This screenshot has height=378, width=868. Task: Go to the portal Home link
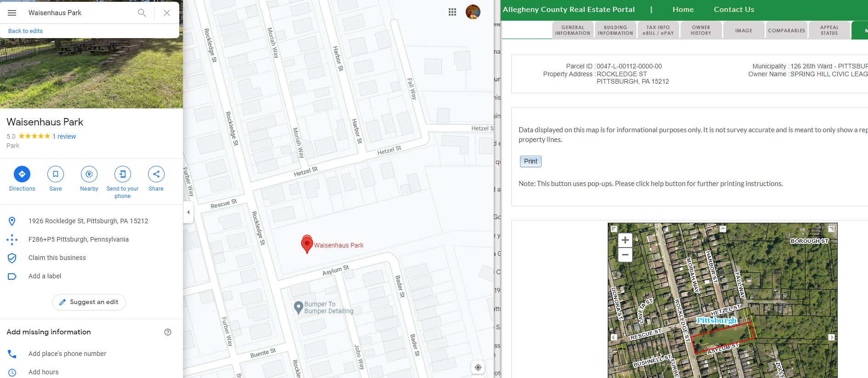click(x=683, y=10)
